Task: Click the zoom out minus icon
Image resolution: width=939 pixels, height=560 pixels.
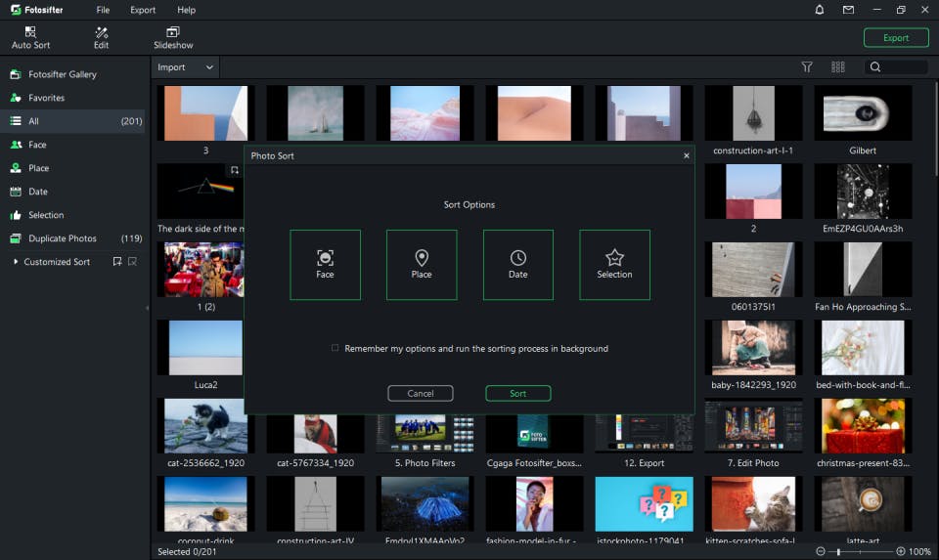Action: pos(821,551)
